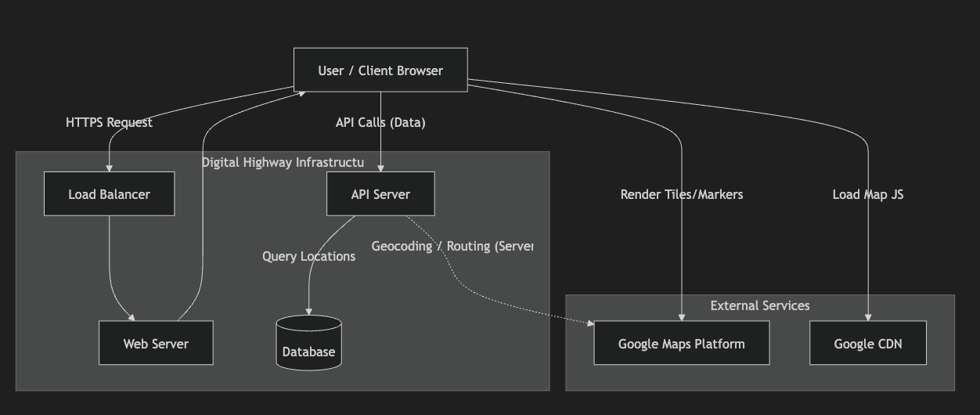This screenshot has width=980, height=415.
Task: Click the Google CDN box
Action: [867, 344]
